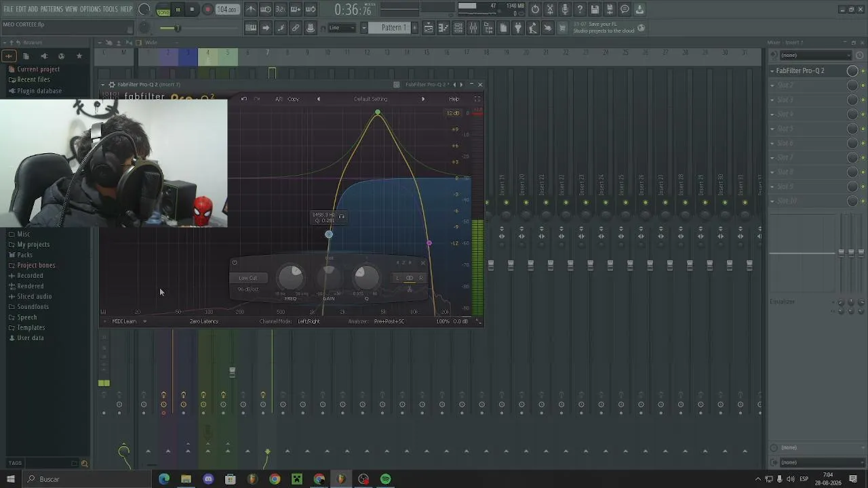The width and height of the screenshot is (868, 488).
Task: Open the PATTERNS menu
Action: point(52,9)
